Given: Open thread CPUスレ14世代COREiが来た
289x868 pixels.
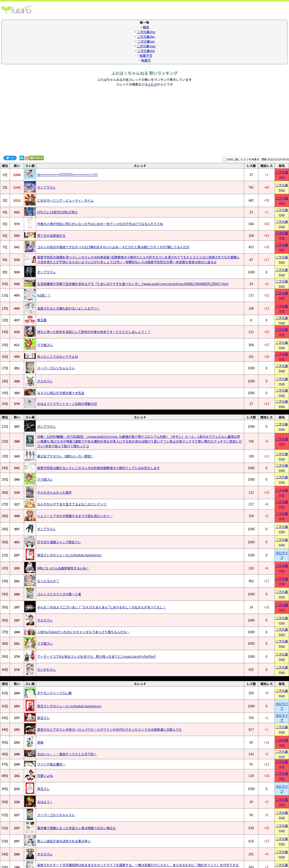Looking at the screenshot, I should tap(57, 212).
